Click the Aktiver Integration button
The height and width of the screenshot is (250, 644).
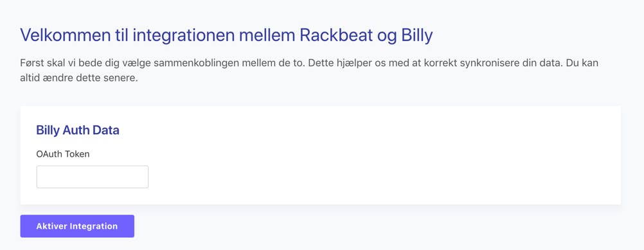pyautogui.click(x=77, y=226)
